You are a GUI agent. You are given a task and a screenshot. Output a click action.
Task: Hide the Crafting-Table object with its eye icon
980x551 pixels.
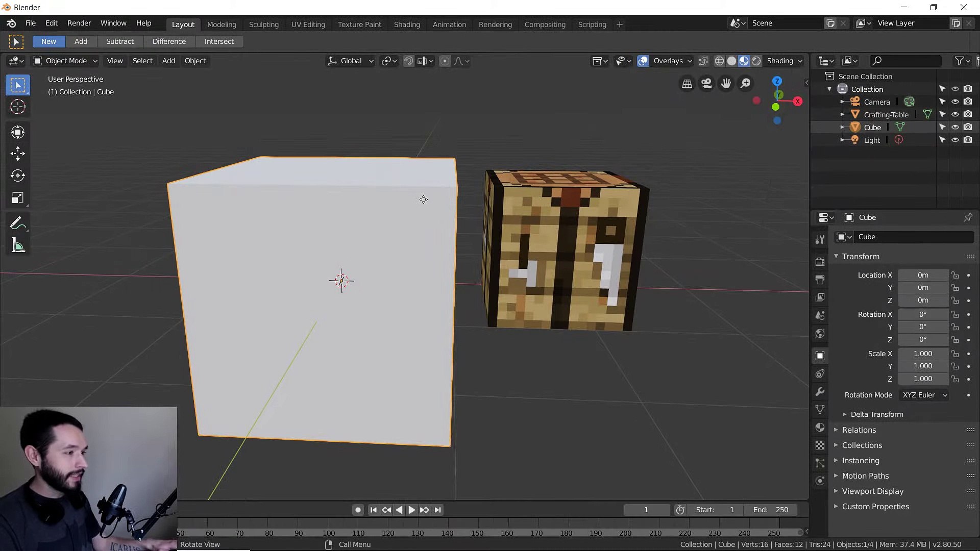click(x=955, y=114)
